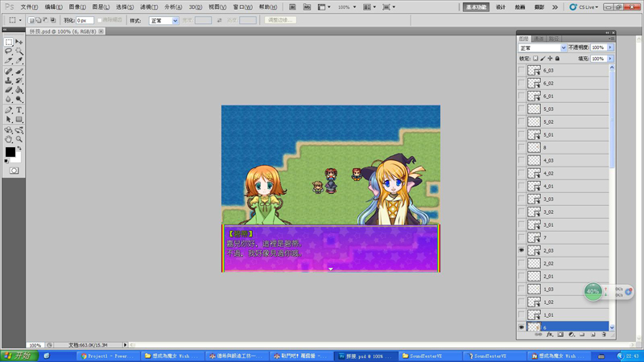644x362 pixels.
Task: Open the 样式 style dropdown
Action: pos(163,21)
